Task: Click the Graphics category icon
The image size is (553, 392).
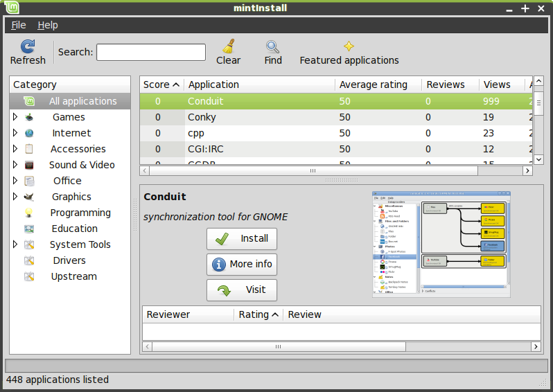Action: tap(29, 197)
